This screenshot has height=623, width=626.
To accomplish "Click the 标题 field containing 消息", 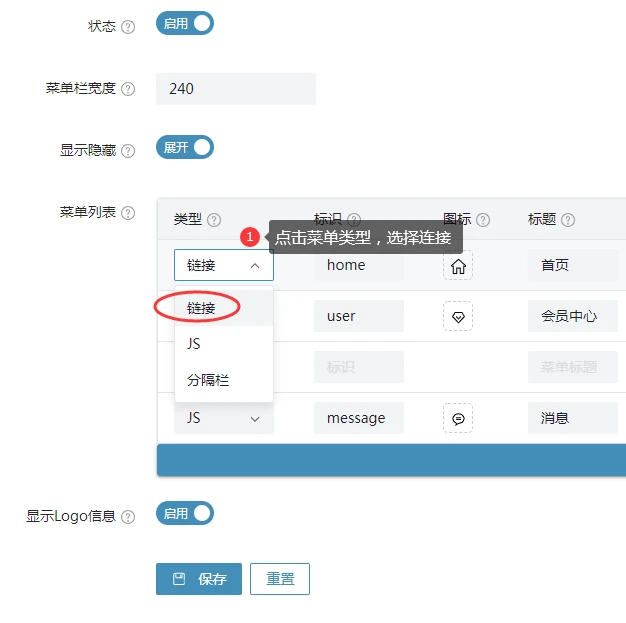I will (573, 418).
